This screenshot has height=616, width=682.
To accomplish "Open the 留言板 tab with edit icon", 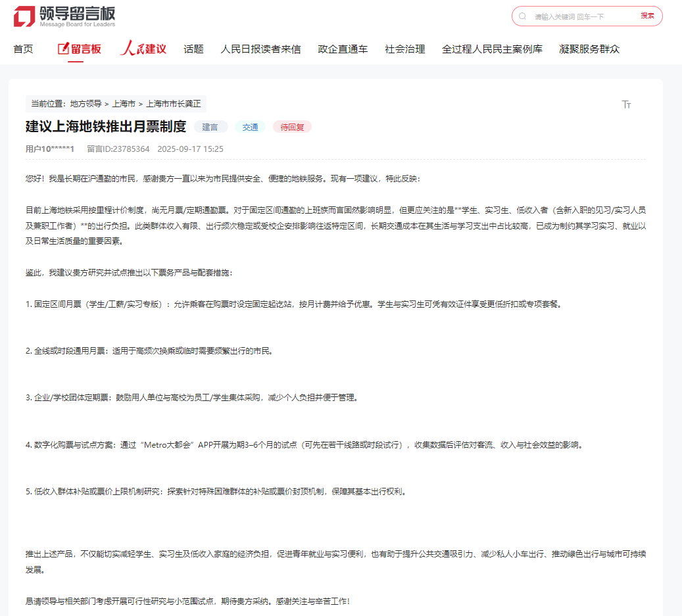I will [80, 49].
